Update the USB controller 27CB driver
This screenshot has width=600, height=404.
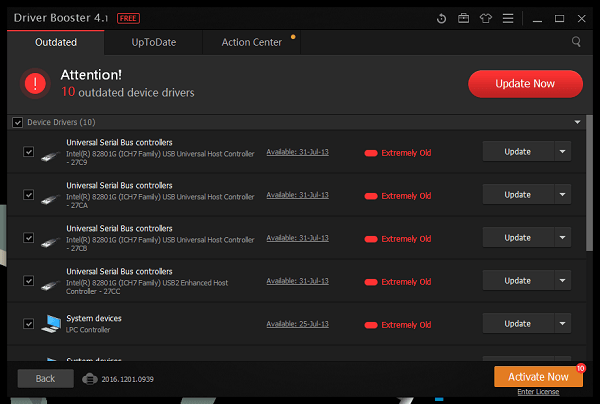click(x=518, y=238)
